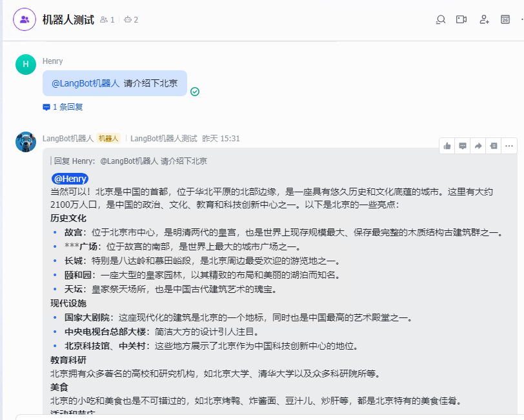Open the calendar icon in header
The height and width of the screenshot is (420, 524).
point(505,20)
